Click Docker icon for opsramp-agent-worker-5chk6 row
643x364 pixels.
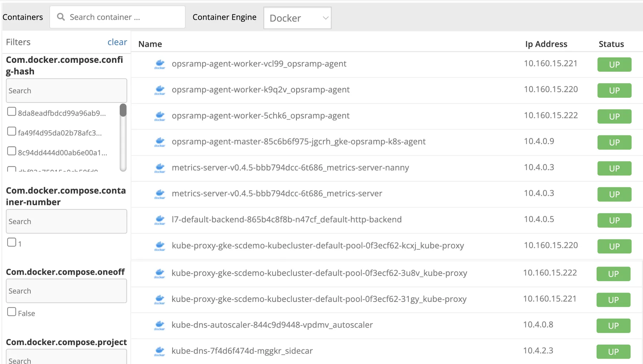(160, 116)
